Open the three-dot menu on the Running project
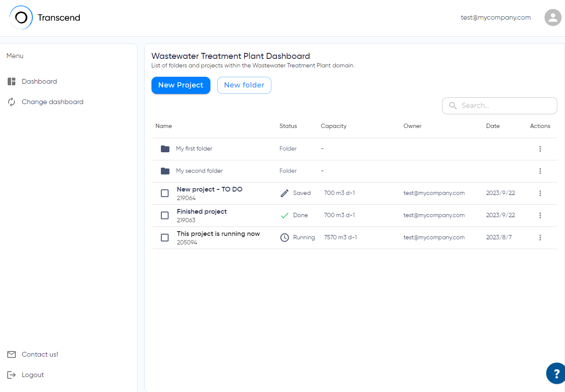The height and width of the screenshot is (392, 565). [x=540, y=237]
